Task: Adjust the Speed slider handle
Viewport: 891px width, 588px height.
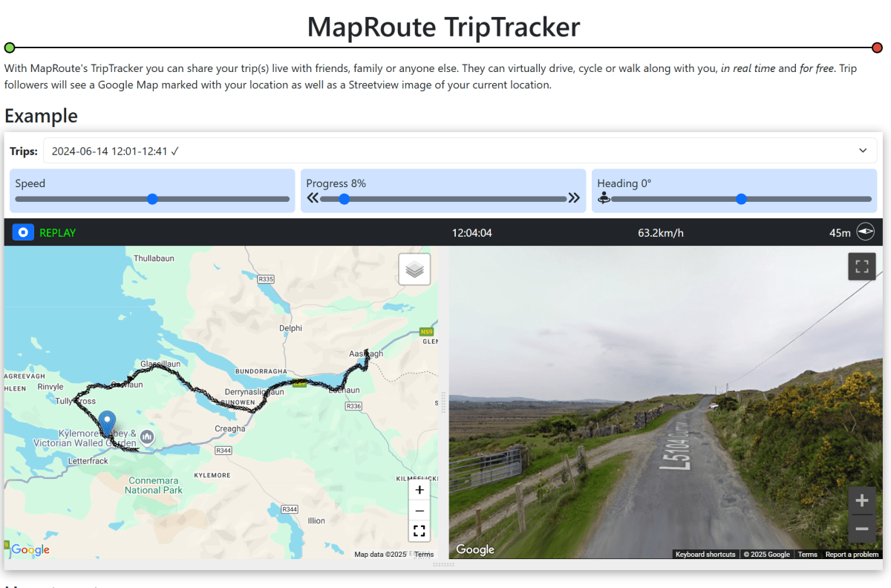Action: tap(152, 199)
